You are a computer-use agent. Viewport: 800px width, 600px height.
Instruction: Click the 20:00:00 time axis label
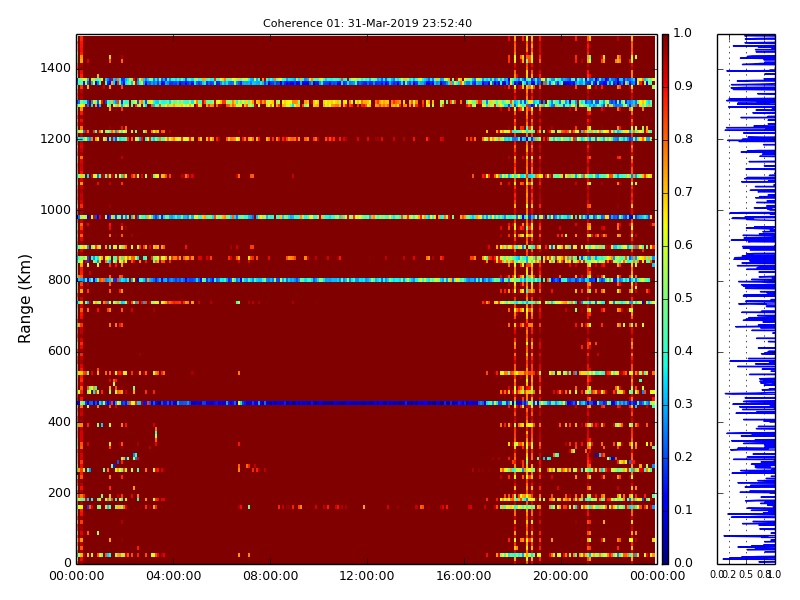click(x=561, y=577)
